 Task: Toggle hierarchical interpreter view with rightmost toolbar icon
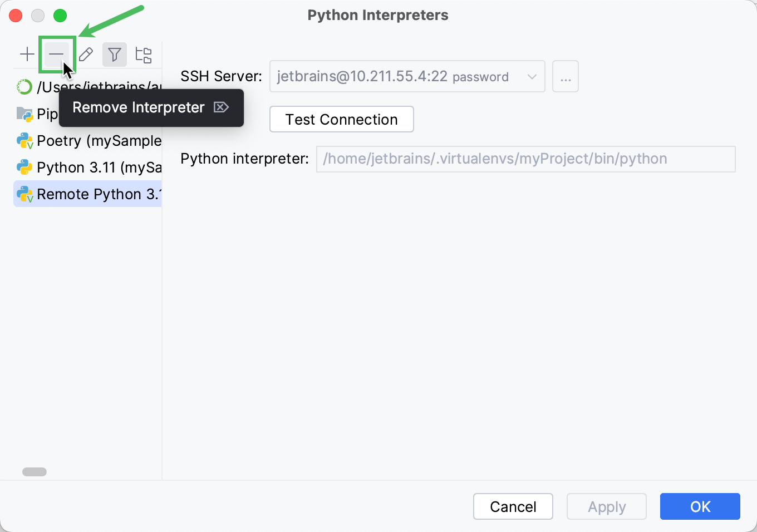click(144, 54)
